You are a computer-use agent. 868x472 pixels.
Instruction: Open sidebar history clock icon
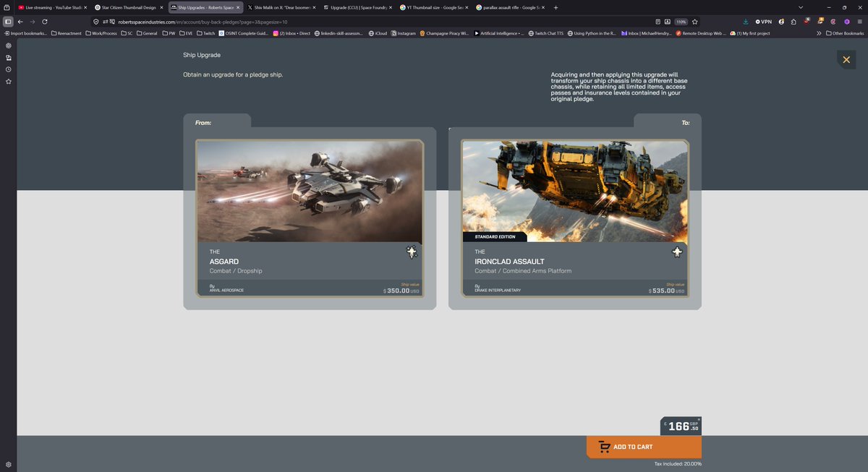click(x=8, y=69)
